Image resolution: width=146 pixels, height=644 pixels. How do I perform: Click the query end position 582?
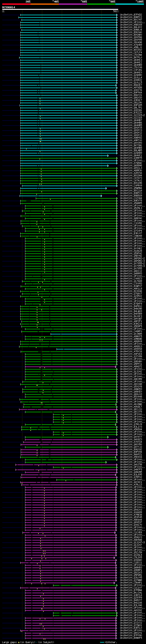pos(115,11)
